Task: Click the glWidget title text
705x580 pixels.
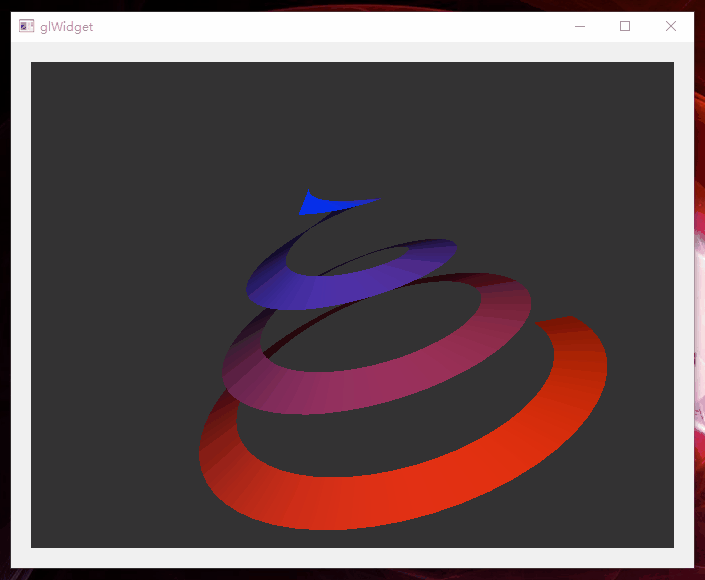Action: tap(67, 27)
